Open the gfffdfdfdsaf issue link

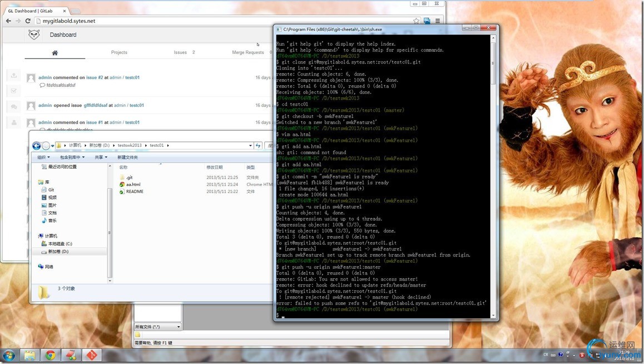95,105
